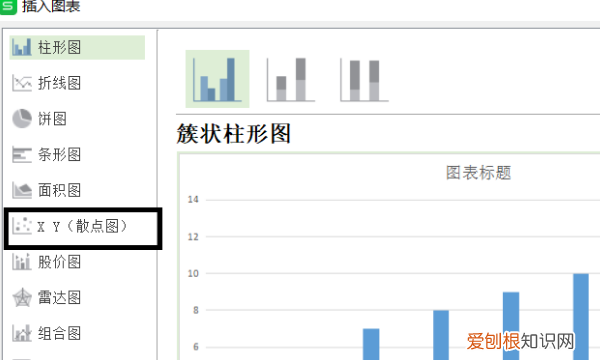600x360 pixels.
Task: Click the preview bar reaching 7
Action: (x=371, y=344)
